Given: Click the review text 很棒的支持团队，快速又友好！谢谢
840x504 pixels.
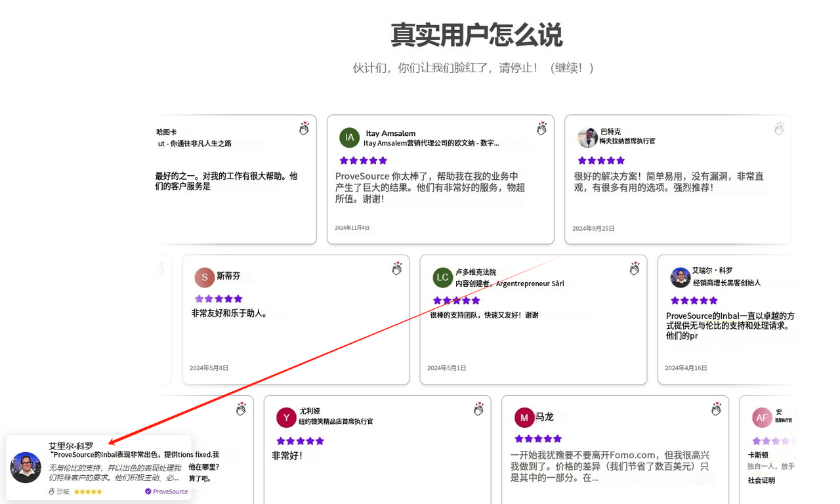Looking at the screenshot, I should pos(484,315).
